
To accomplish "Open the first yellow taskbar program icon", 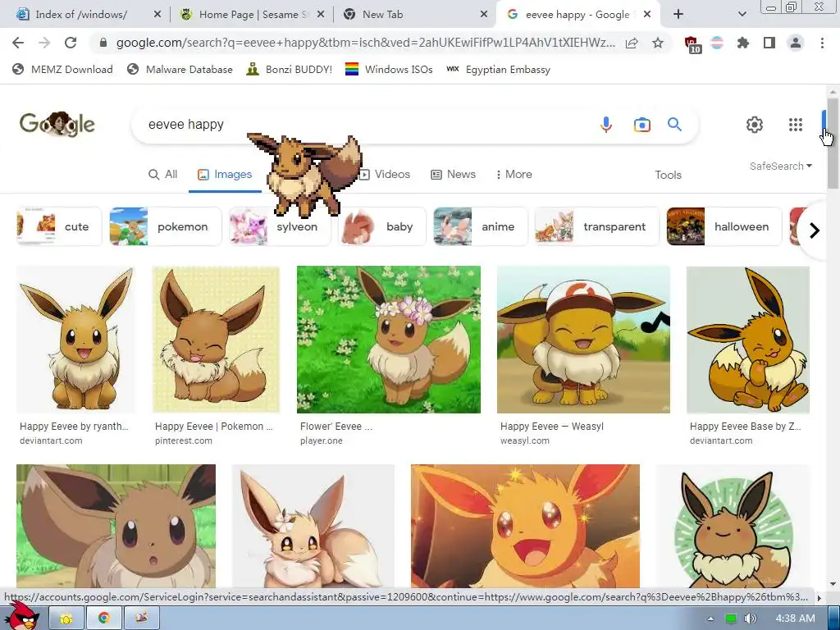I will click(x=66, y=619).
